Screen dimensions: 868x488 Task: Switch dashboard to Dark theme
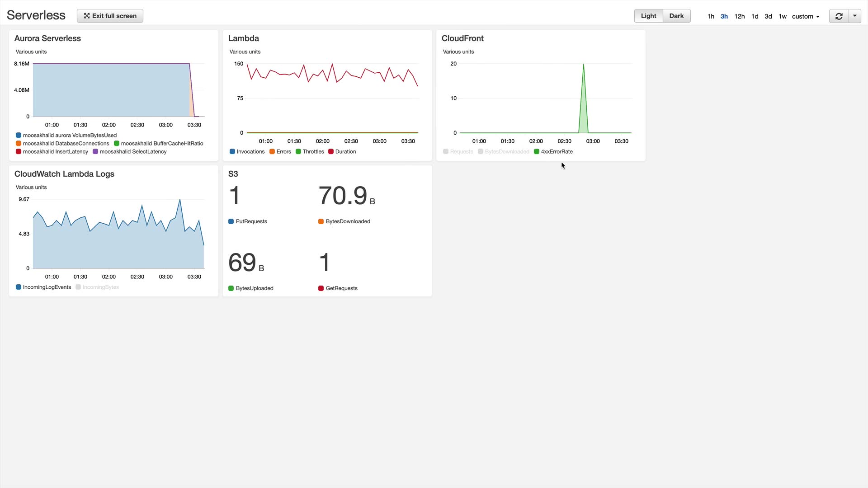(676, 16)
